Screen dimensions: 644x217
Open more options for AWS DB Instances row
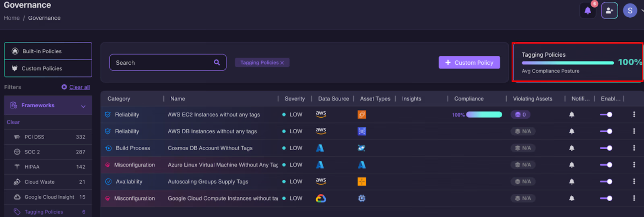(x=634, y=131)
